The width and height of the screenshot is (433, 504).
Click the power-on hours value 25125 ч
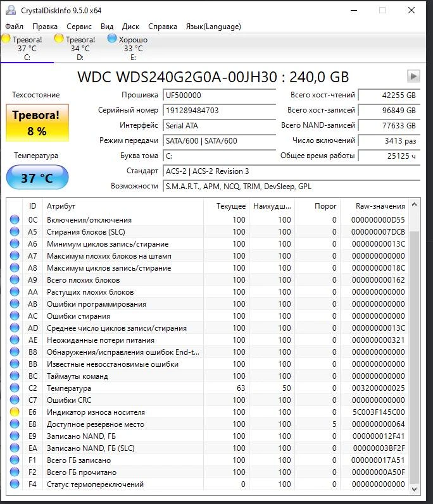(x=389, y=156)
